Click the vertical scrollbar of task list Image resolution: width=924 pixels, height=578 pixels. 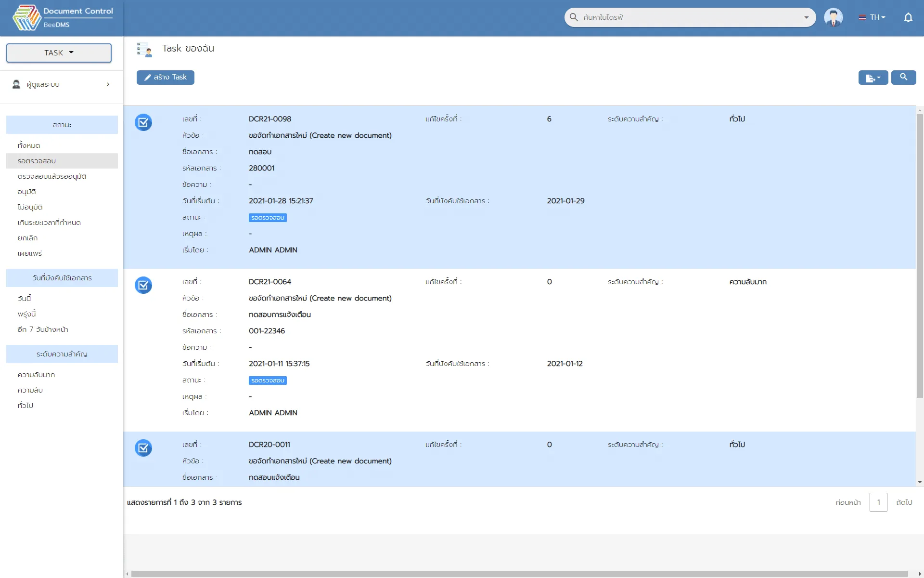point(920,255)
